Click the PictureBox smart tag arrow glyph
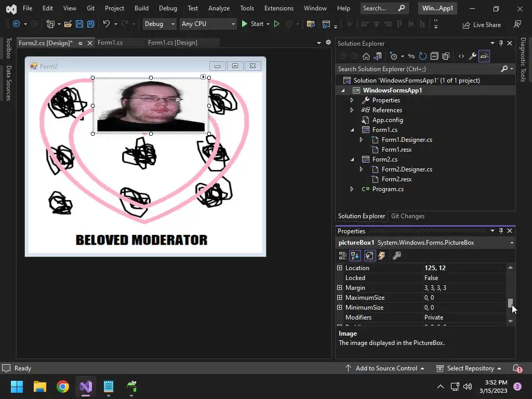The height and width of the screenshot is (399, 532). pyautogui.click(x=203, y=77)
